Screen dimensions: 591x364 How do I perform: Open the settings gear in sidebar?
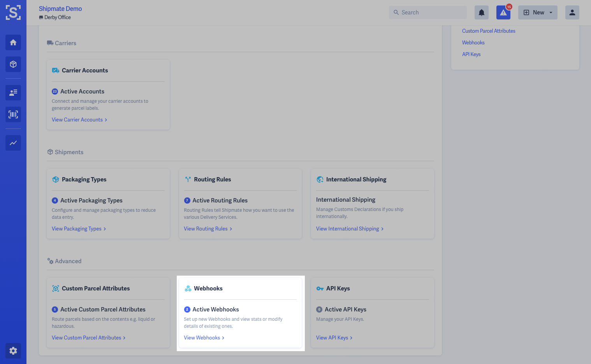[x=13, y=351]
